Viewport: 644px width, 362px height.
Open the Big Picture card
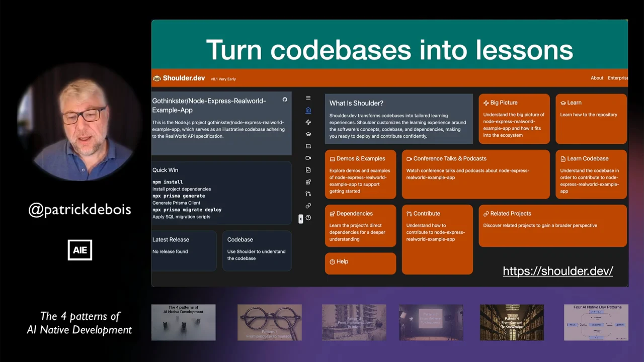pyautogui.click(x=514, y=119)
